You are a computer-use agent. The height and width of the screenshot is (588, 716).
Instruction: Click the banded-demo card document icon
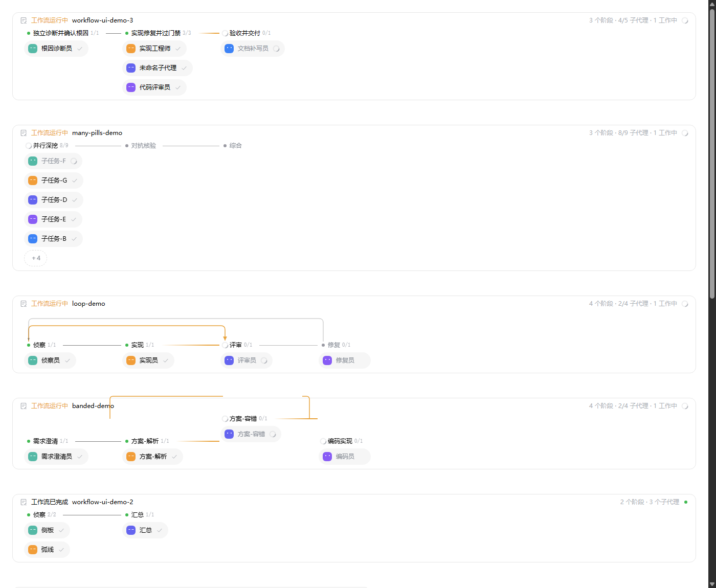(x=24, y=406)
